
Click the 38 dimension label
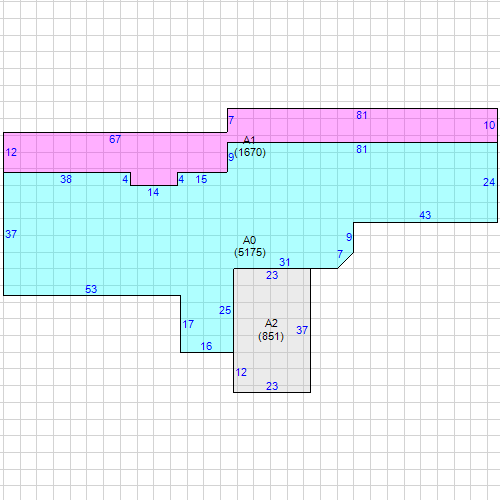coord(66,179)
